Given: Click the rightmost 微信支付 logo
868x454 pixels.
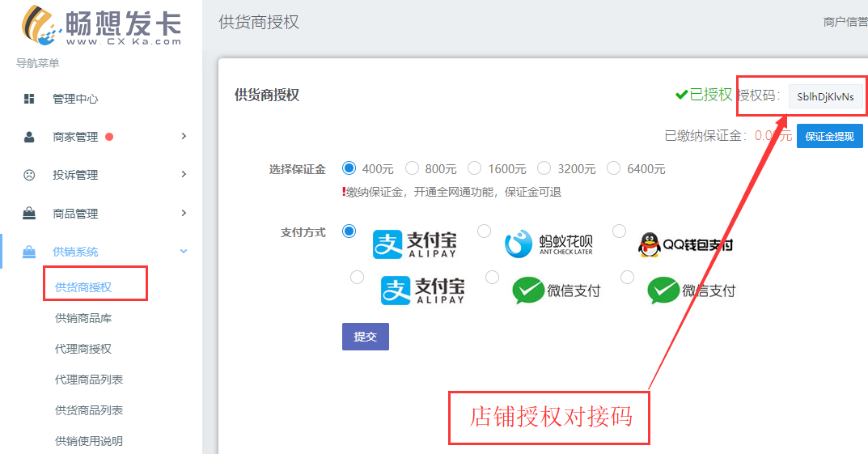Looking at the screenshot, I should [692, 290].
